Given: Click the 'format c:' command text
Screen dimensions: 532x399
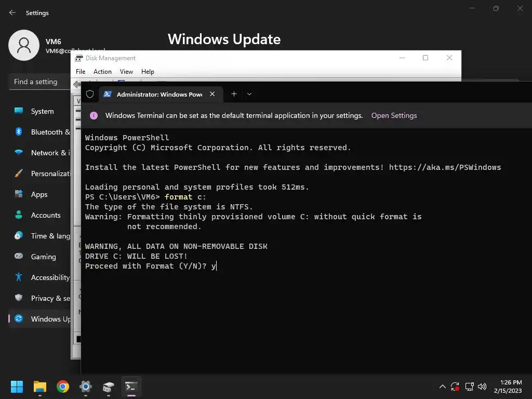Looking at the screenshot, I should click(185, 197).
